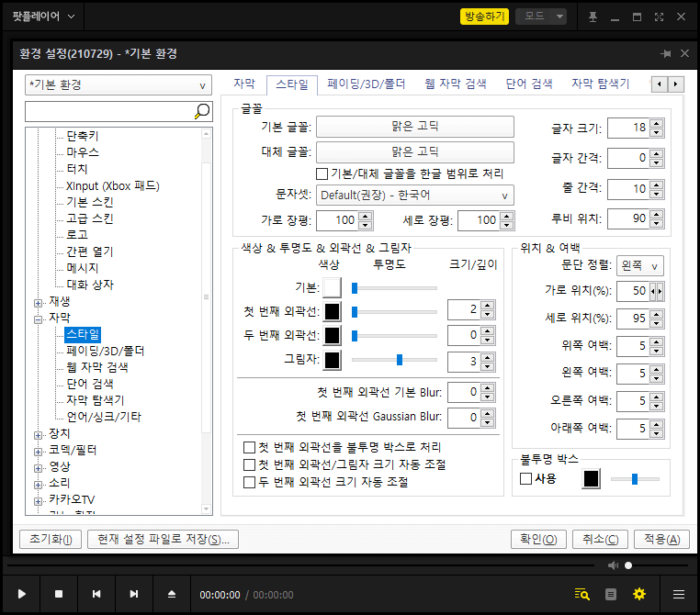Collapse the 자막 tree node
700x615 pixels.
coord(38,319)
